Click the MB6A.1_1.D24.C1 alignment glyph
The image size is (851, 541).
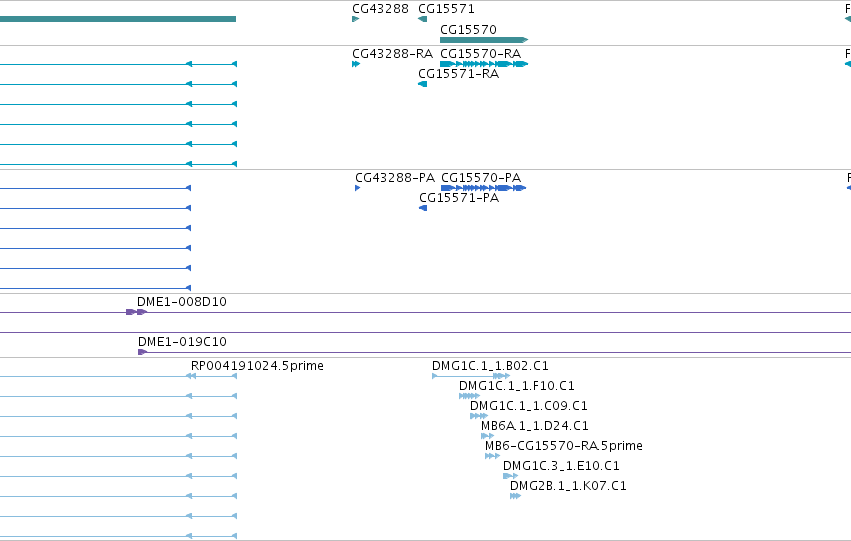pyautogui.click(x=487, y=436)
